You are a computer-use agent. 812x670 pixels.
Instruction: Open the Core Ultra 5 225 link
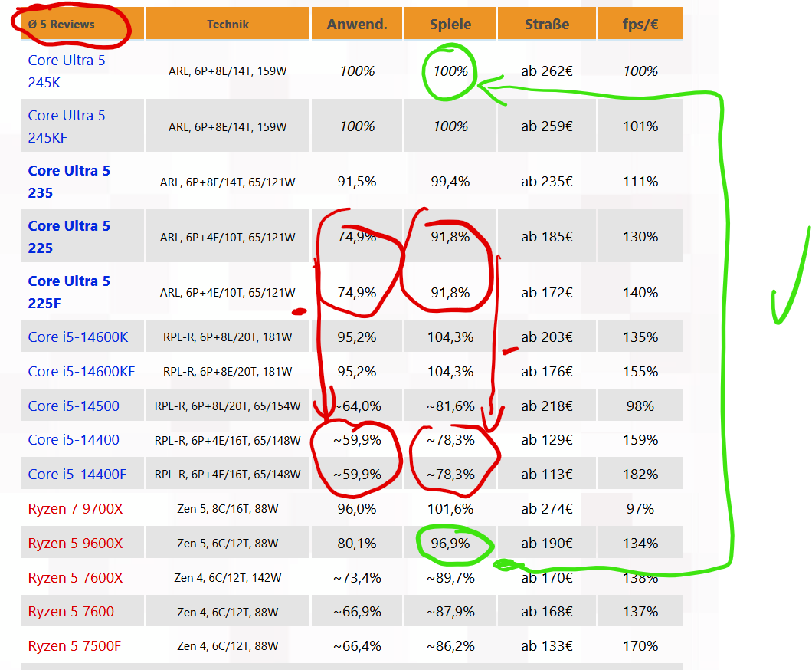pyautogui.click(x=69, y=237)
